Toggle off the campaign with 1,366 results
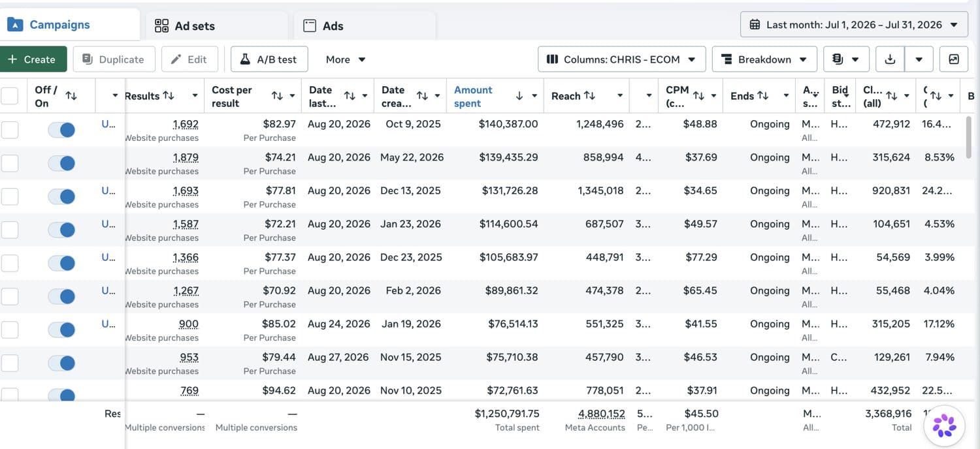The height and width of the screenshot is (449, 980). [61, 263]
